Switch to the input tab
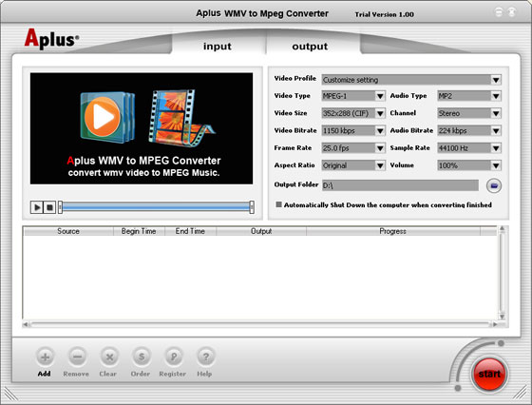This screenshot has width=532, height=405. (x=218, y=46)
